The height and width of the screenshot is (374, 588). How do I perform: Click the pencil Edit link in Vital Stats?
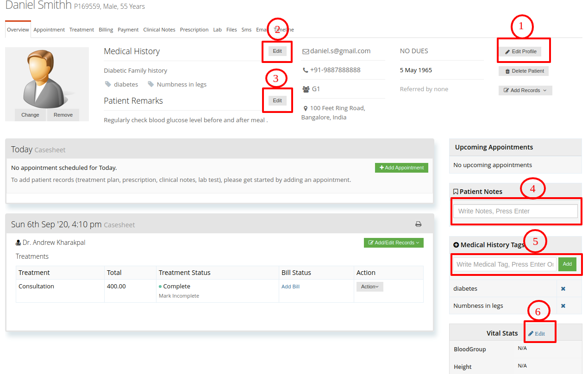pyautogui.click(x=537, y=334)
